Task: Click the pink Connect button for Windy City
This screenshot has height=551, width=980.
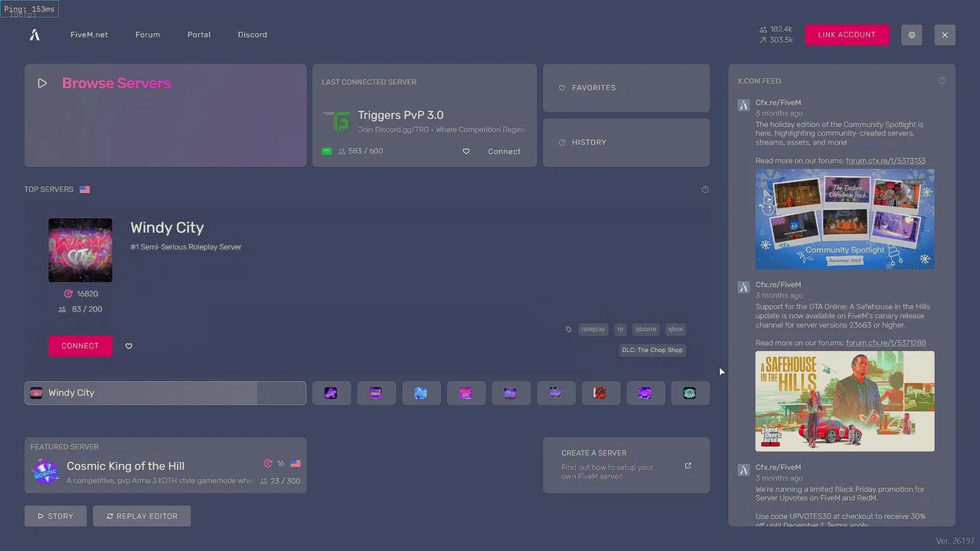Action: point(80,346)
